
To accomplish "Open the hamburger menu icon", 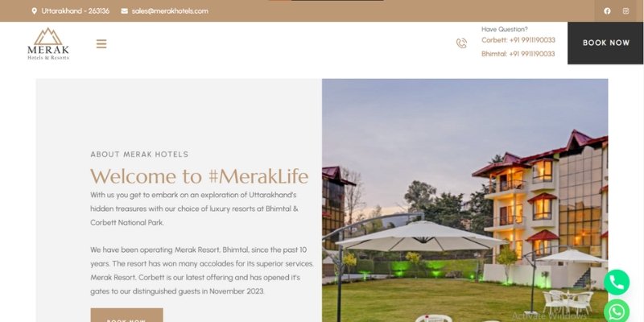I will 101,43.
